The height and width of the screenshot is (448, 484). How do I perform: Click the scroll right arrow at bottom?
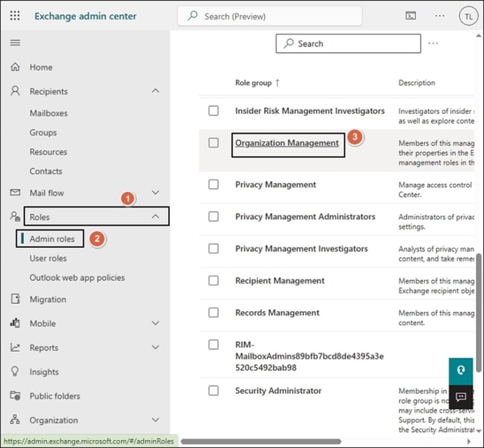tap(469, 441)
